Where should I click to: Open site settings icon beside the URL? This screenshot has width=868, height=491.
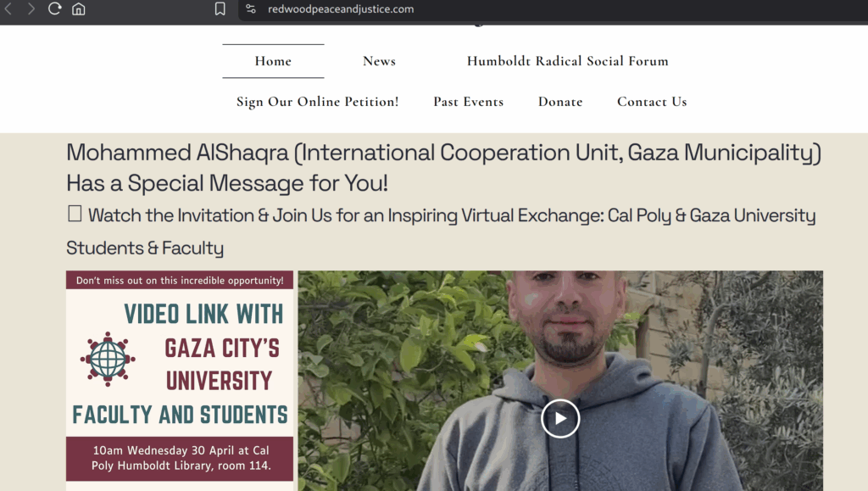point(251,8)
